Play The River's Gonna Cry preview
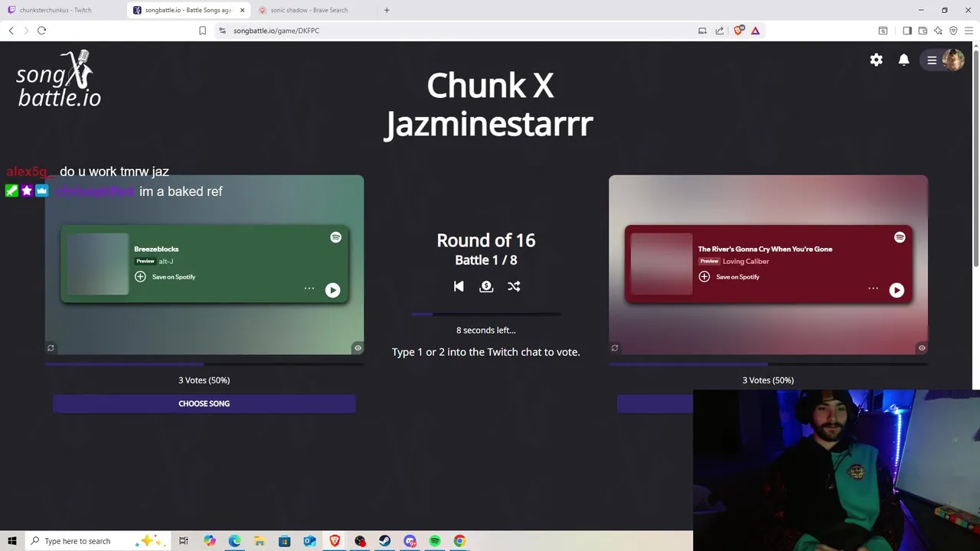The width and height of the screenshot is (980, 551). click(897, 290)
